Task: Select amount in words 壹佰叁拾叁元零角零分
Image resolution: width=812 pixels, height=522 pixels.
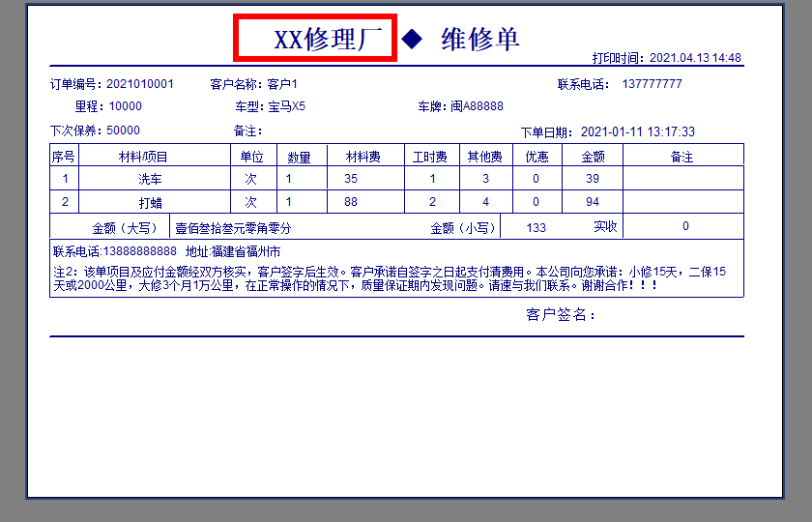Action: 234,228
